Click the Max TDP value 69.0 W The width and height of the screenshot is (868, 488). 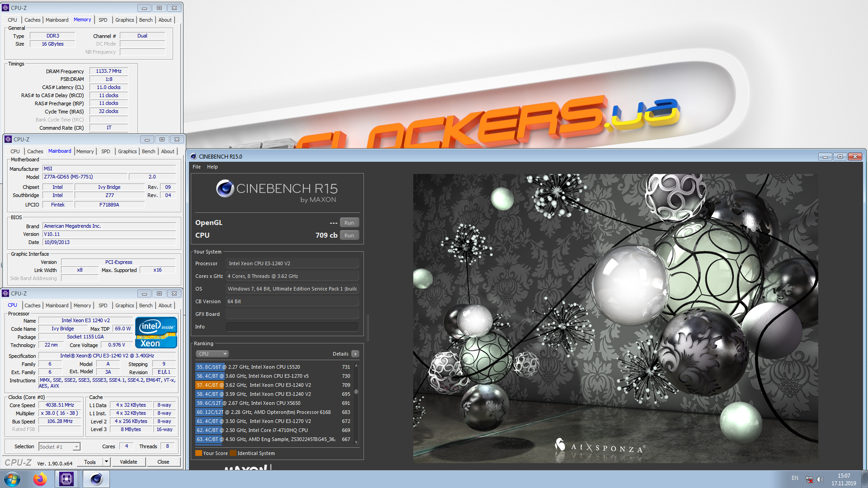click(x=123, y=328)
